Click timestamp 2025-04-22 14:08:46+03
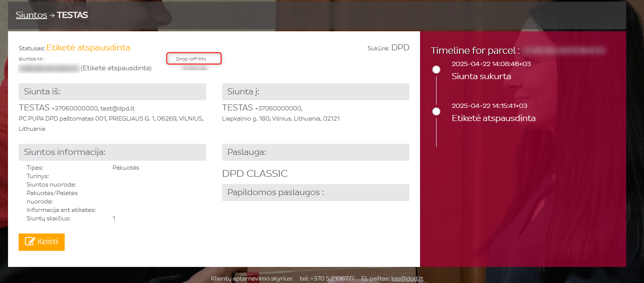The width and height of the screenshot is (644, 283). 491,64
